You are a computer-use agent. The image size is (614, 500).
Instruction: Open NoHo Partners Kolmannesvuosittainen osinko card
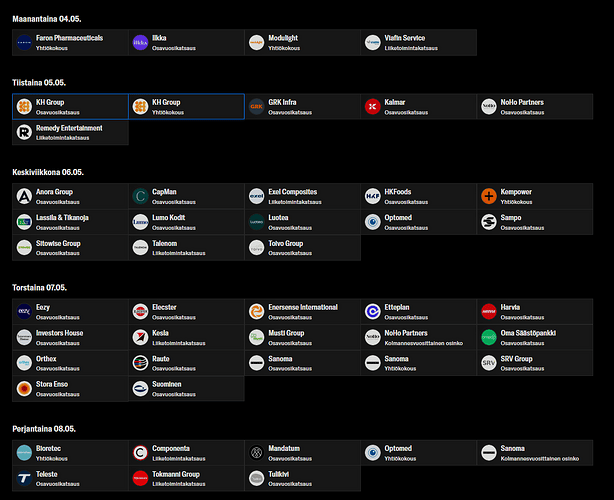click(419, 337)
